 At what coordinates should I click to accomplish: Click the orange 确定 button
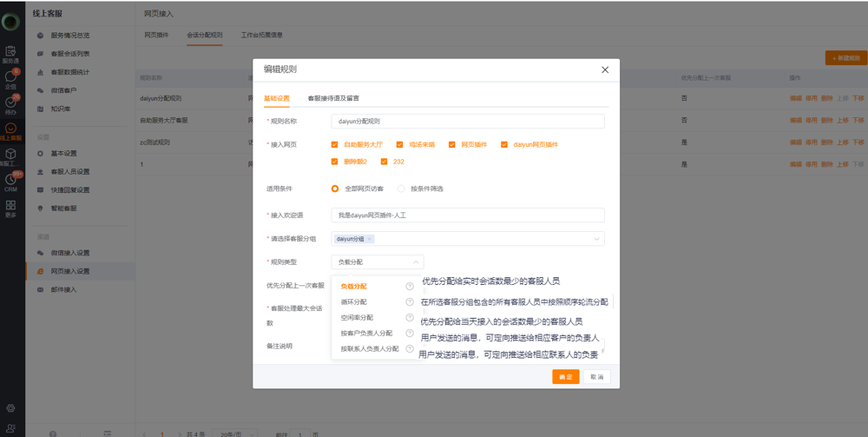[x=565, y=377]
